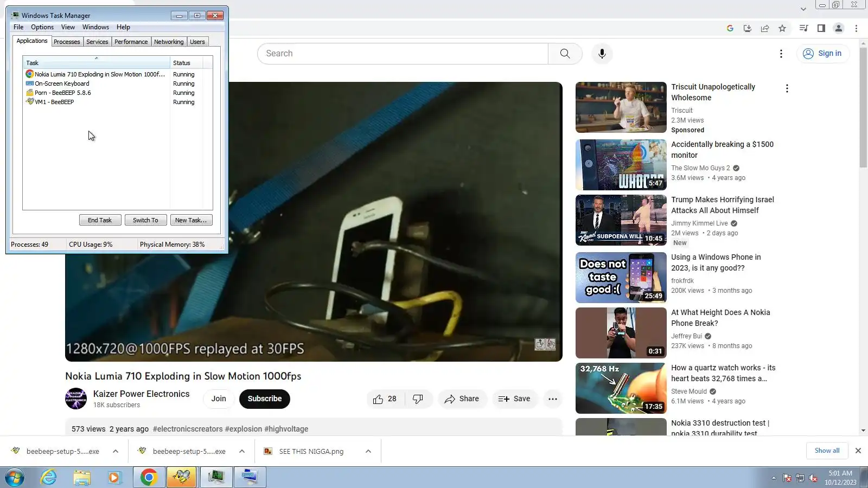Click Share button under video
This screenshot has height=488, width=868.
(x=462, y=399)
